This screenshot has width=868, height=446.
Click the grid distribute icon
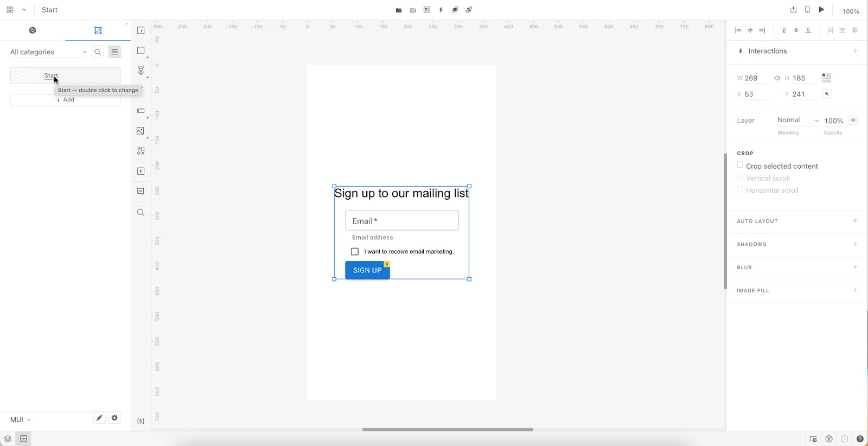pos(855,30)
